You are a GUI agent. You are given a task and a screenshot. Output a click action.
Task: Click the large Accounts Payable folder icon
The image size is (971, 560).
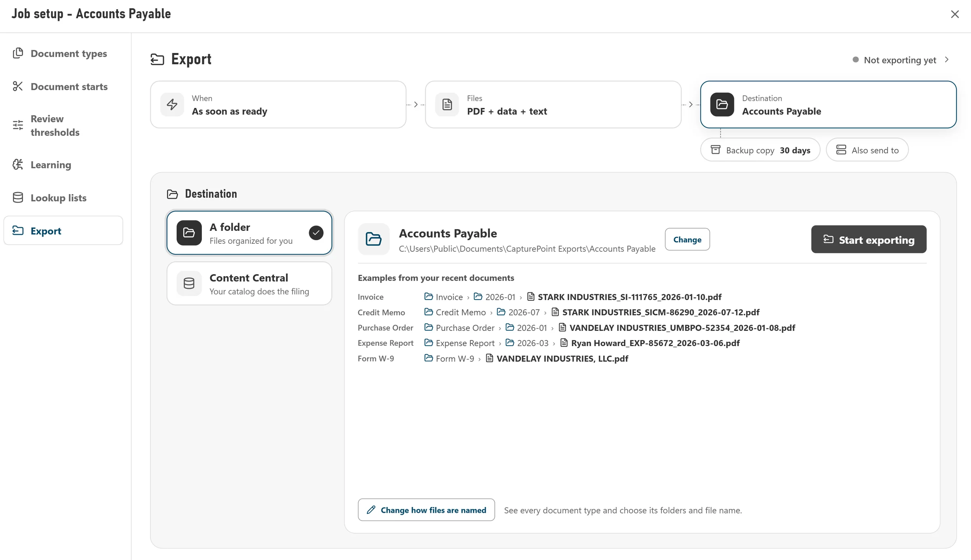374,239
